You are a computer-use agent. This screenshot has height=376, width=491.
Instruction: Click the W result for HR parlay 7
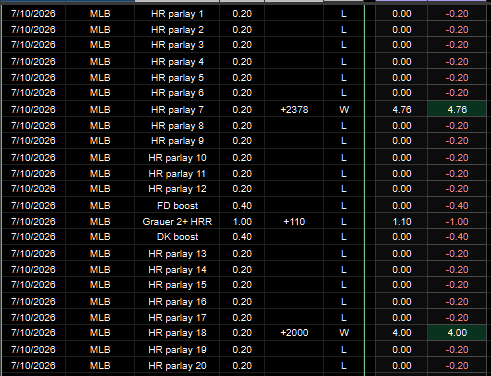[x=344, y=110]
